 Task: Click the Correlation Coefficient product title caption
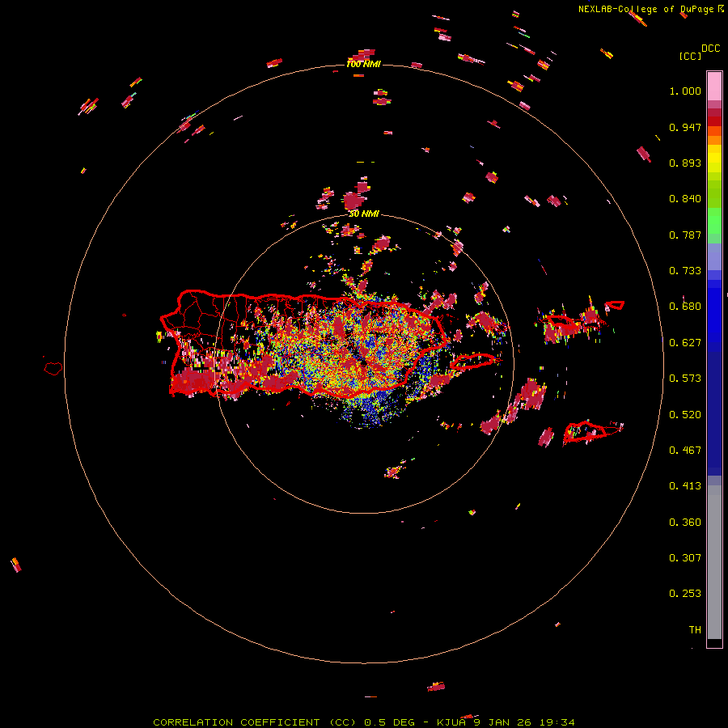[364, 722]
